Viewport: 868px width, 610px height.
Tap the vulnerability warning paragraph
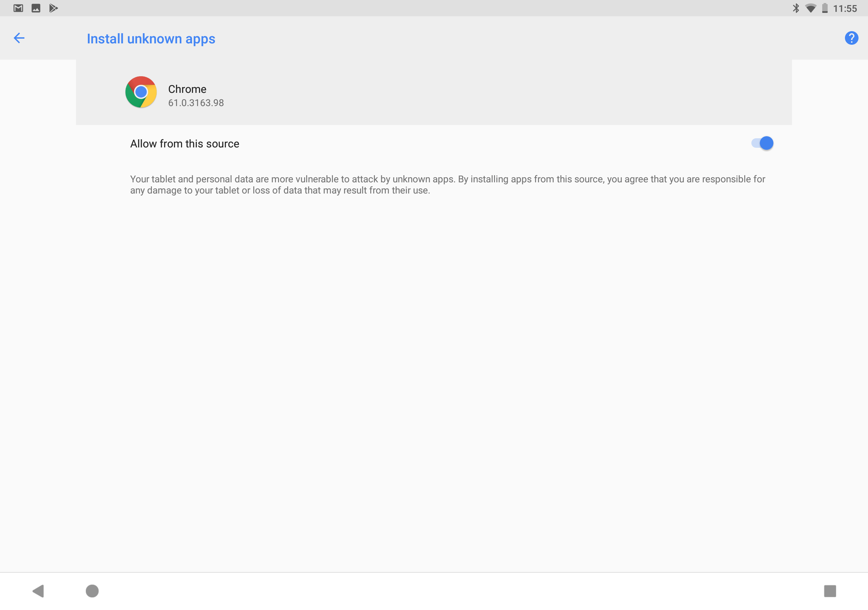point(447,184)
